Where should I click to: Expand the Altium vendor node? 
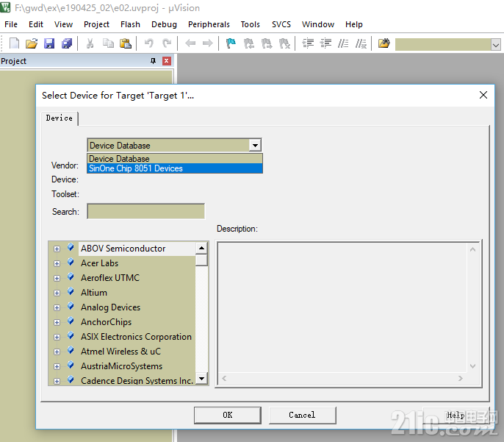(57, 293)
